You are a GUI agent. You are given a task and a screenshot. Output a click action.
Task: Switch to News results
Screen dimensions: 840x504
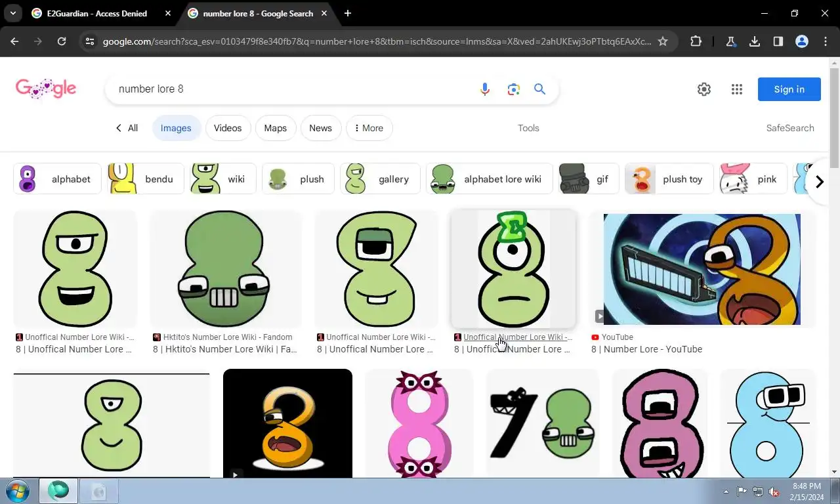320,128
